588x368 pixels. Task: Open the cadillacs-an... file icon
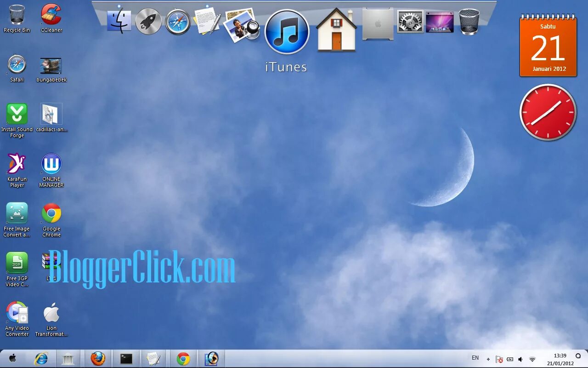[x=51, y=118]
